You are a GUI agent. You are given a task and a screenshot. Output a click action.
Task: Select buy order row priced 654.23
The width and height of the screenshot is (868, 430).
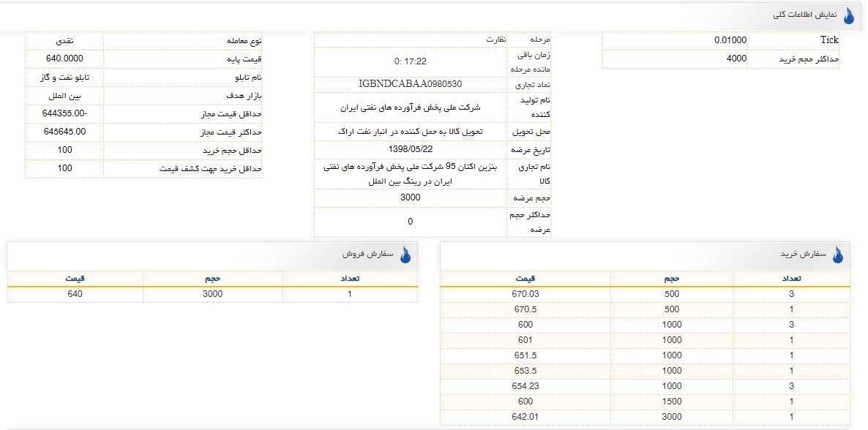tap(645, 386)
